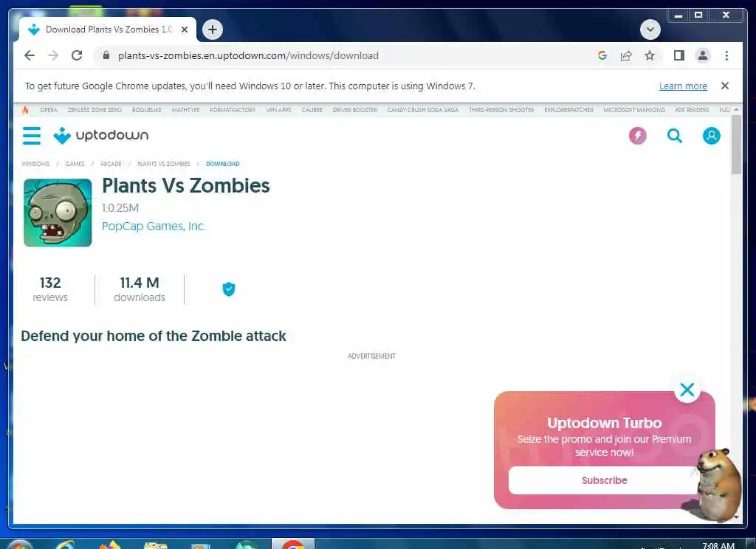Image resolution: width=756 pixels, height=549 pixels.
Task: Open the Chrome three-dot menu
Action: pos(726,55)
